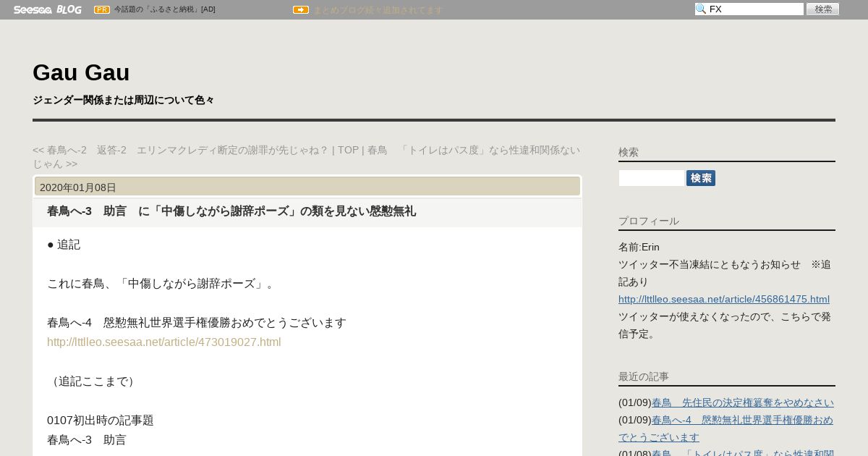This screenshot has width=868, height=456.
Task: Select the text ● 追記
Action: [64, 244]
